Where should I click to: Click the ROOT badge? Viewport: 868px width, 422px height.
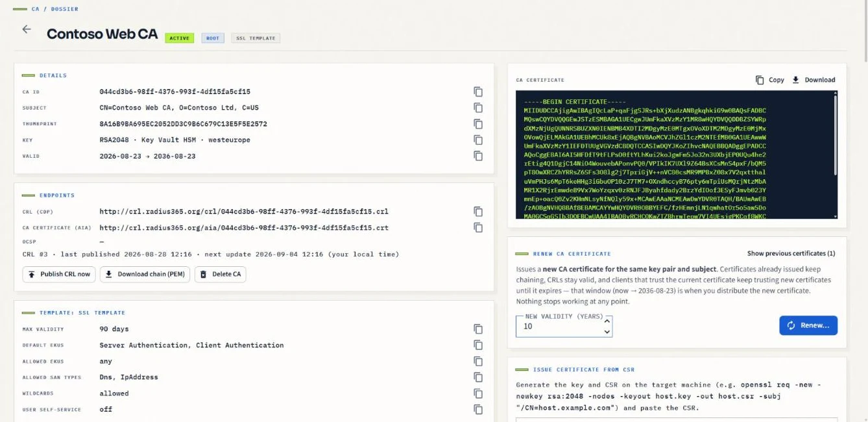pos(213,38)
